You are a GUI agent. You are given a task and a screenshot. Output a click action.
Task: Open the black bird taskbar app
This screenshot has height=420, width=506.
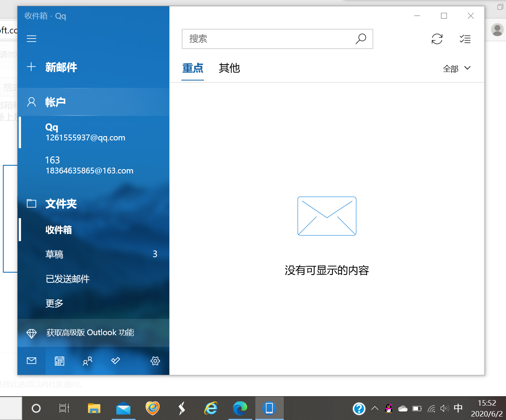182,408
